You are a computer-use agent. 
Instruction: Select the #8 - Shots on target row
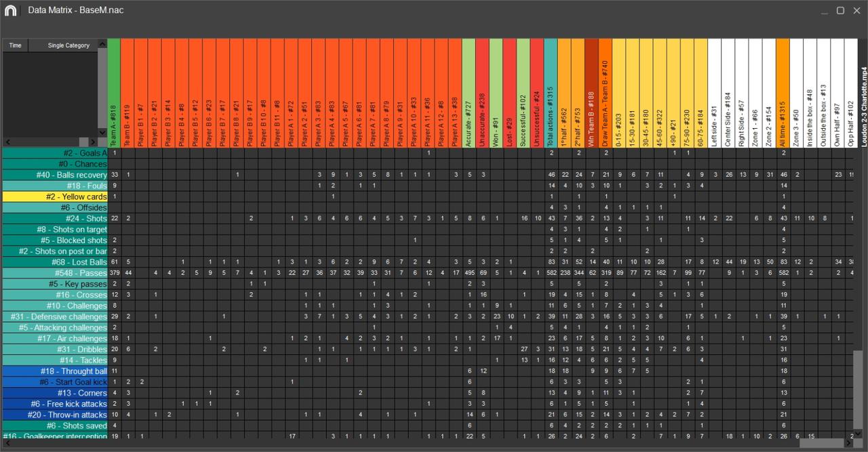pyautogui.click(x=55, y=229)
